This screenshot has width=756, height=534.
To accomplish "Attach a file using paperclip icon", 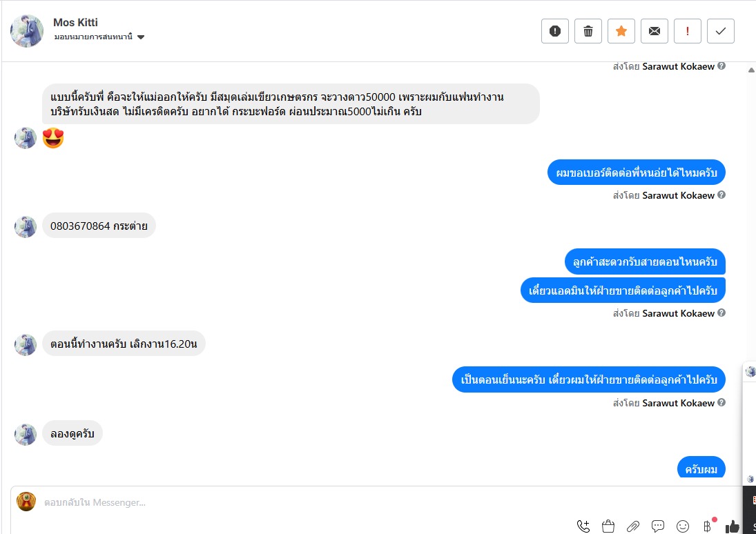I will point(633,526).
